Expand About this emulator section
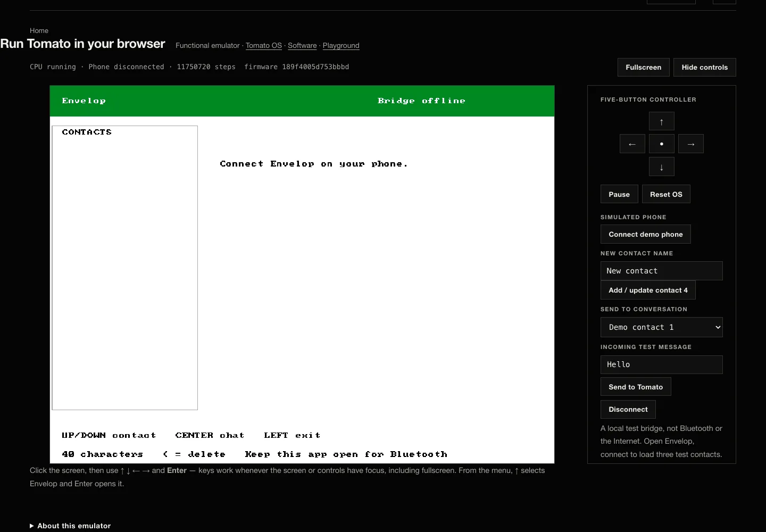The width and height of the screenshot is (766, 532). tap(70, 526)
